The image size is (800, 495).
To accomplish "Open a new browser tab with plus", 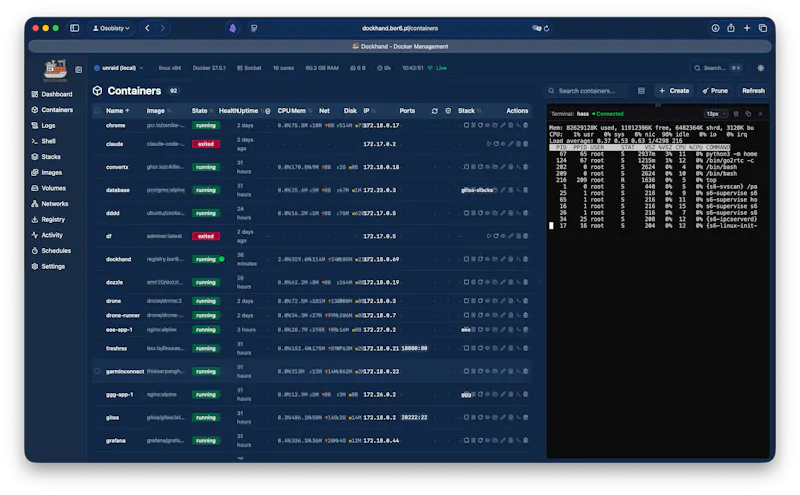I will pyautogui.click(x=747, y=28).
